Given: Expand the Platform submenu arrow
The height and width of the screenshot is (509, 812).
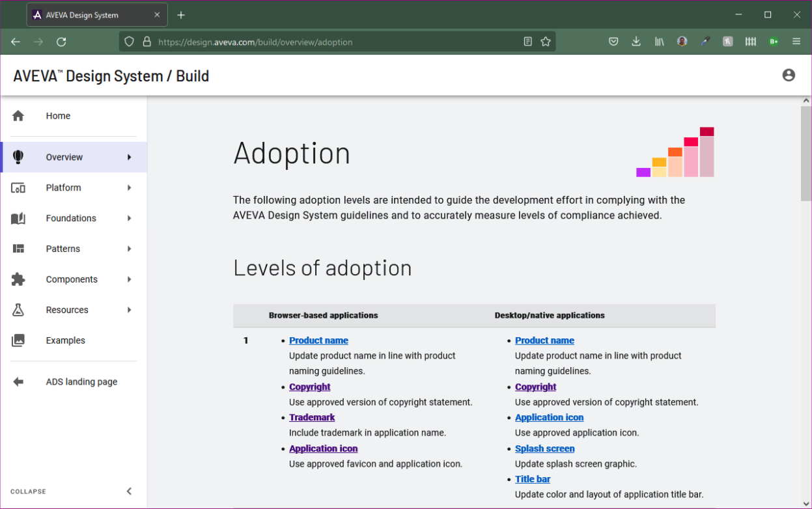Looking at the screenshot, I should tap(130, 187).
